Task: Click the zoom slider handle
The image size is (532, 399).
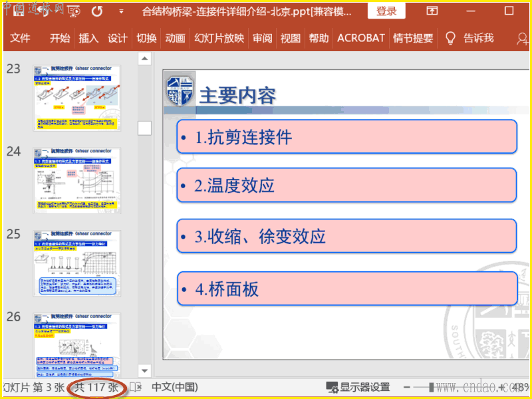Action: click(x=431, y=387)
